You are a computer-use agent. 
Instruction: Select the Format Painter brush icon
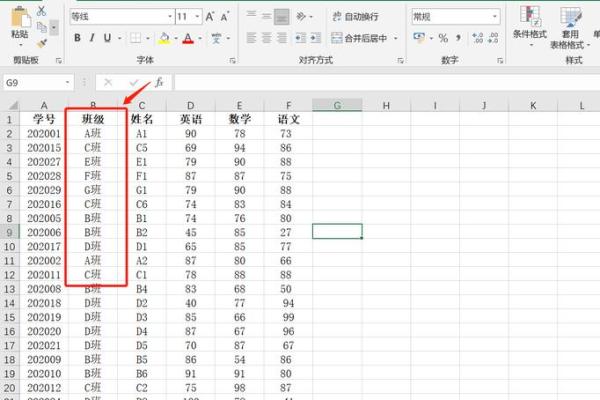[42, 42]
